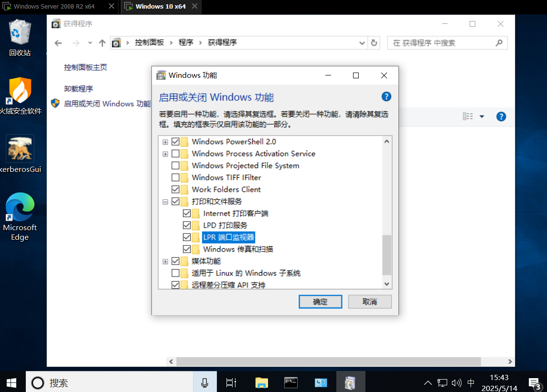The width and height of the screenshot is (547, 392).
Task: Click the horizontal scrollbar in Get Programs window
Action: tap(328, 361)
